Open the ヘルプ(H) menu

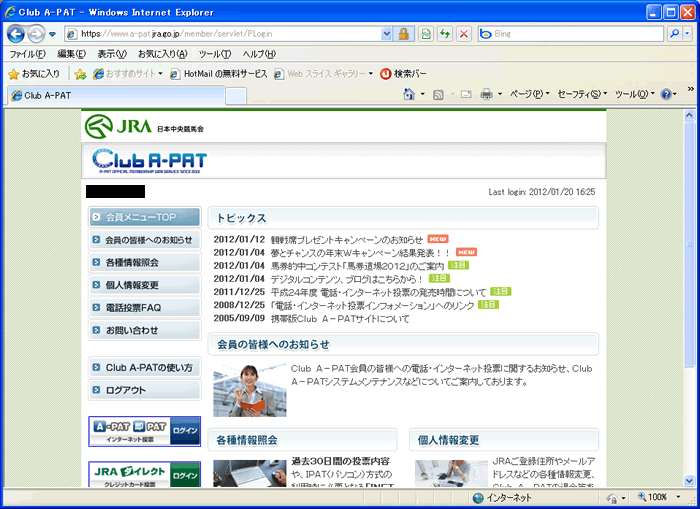[259, 54]
